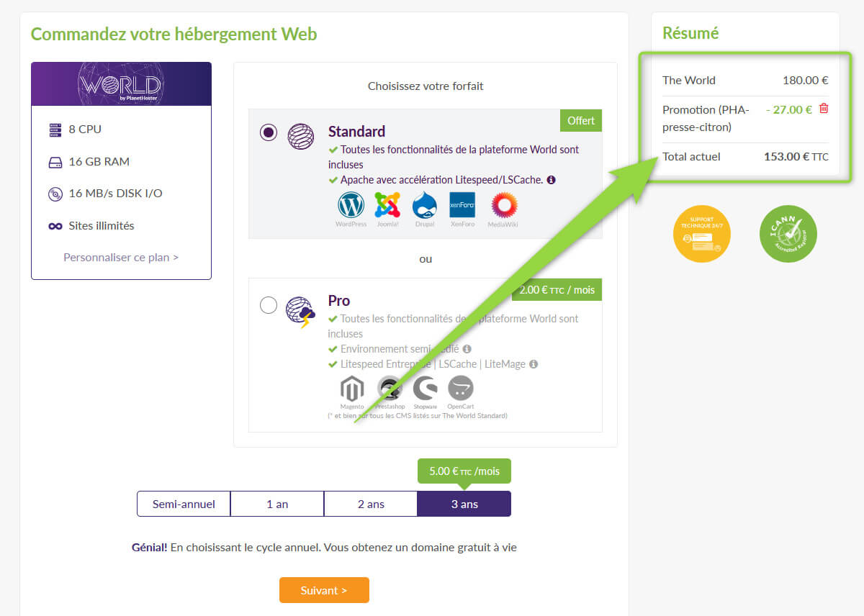The image size is (864, 616).
Task: Click the WordPress logo icon
Action: tap(351, 206)
